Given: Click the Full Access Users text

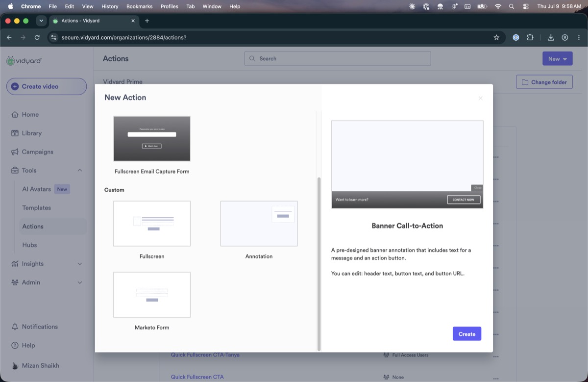Looking at the screenshot, I should [x=410, y=355].
